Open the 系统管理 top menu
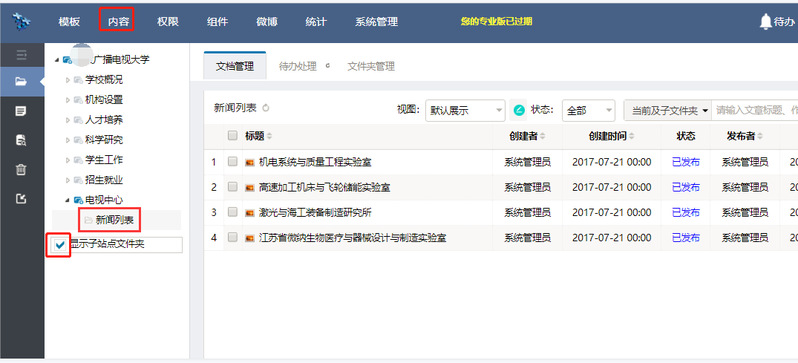This screenshot has height=363, width=798. (377, 22)
